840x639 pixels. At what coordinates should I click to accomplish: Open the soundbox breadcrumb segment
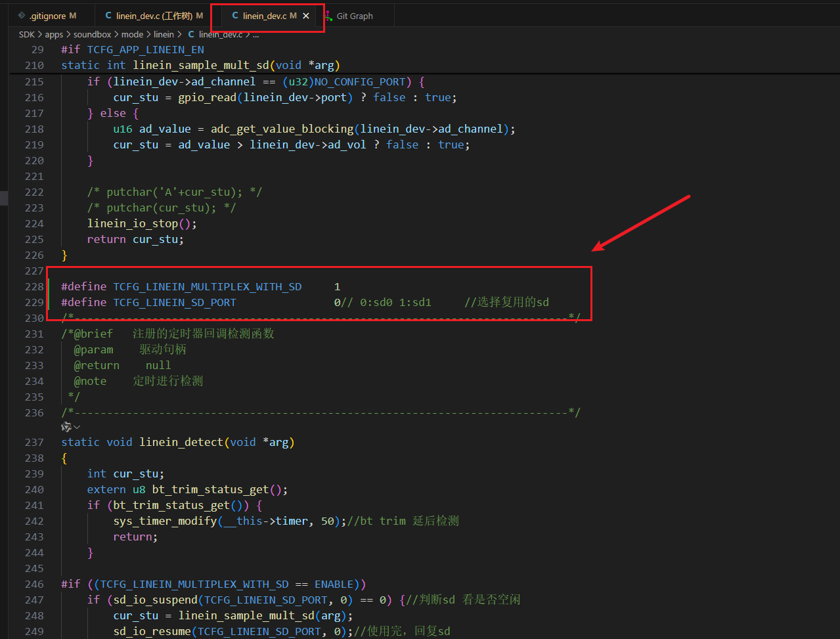coord(93,34)
